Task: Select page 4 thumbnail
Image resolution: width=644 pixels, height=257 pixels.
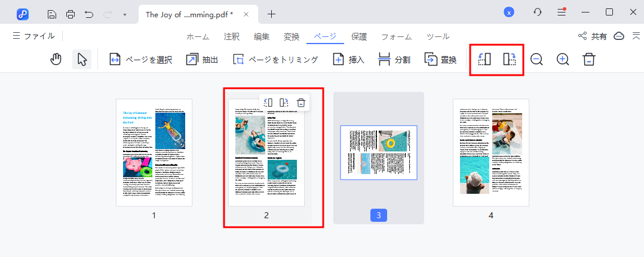Action: pyautogui.click(x=491, y=153)
